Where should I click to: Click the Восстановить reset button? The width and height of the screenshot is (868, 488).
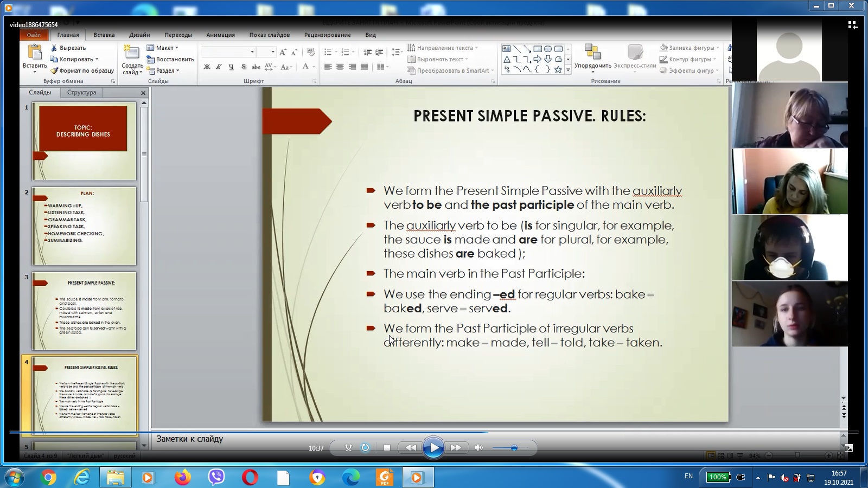pyautogui.click(x=170, y=59)
